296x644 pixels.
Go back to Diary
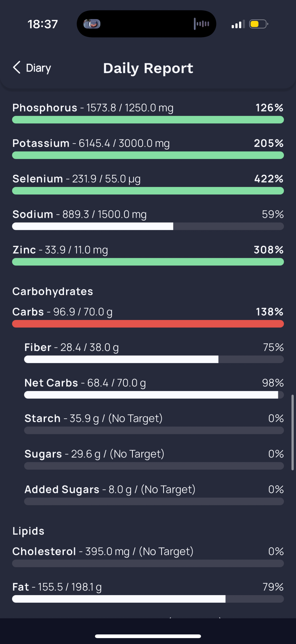click(32, 68)
